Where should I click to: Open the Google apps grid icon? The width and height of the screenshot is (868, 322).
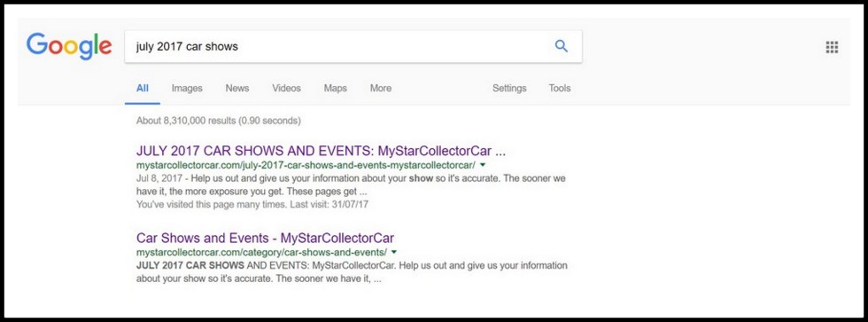pyautogui.click(x=832, y=47)
